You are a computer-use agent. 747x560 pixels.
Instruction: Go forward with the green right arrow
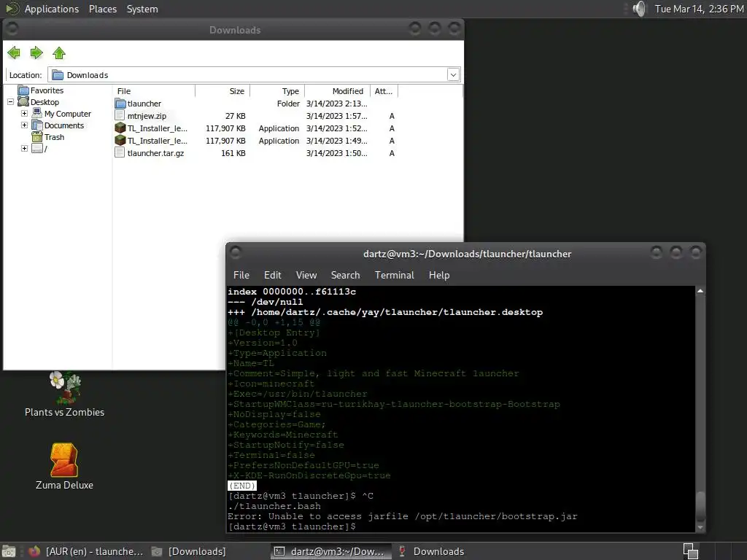[36, 52]
